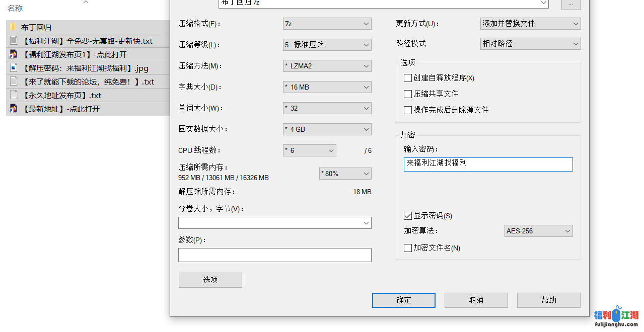Click the 【解压密码】 jpg image file icon
Screen dimensions: 644x332
13,68
